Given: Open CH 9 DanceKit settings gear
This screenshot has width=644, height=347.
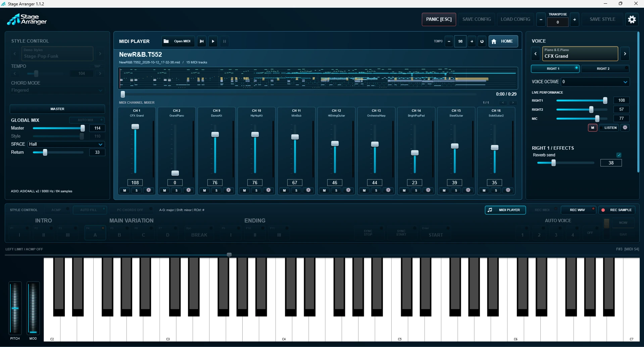Looking at the screenshot, I should point(229,190).
